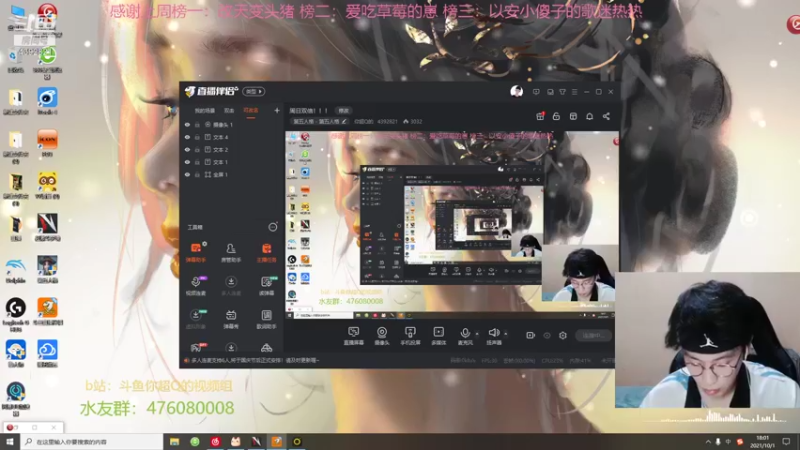Select the 文本 2 source row

(x=232, y=149)
